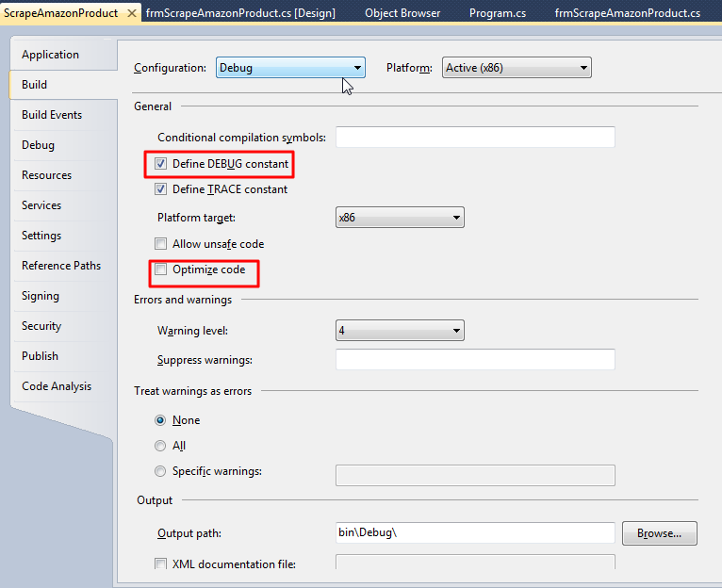The image size is (722, 588).
Task: Select the Specific warnings radio button
Action: [x=160, y=471]
